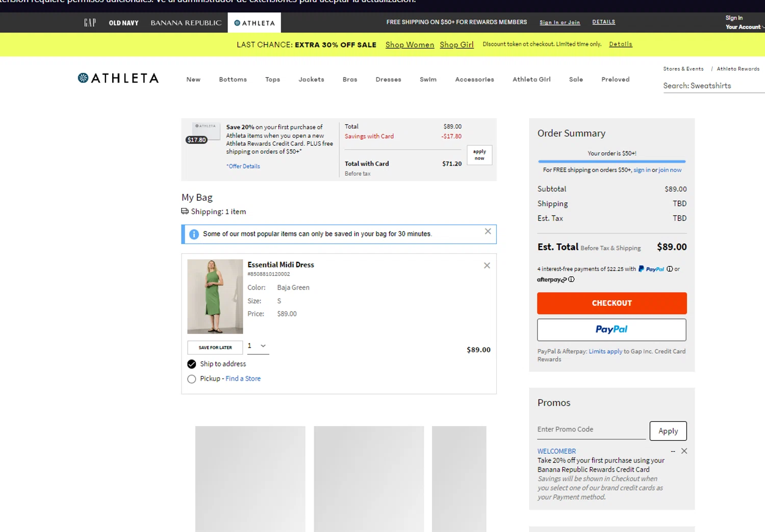Open the sale banner Details link
The height and width of the screenshot is (532, 765).
pyautogui.click(x=621, y=44)
